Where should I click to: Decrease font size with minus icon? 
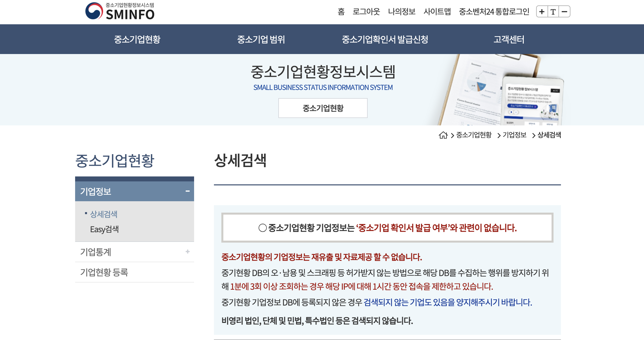pos(564,12)
